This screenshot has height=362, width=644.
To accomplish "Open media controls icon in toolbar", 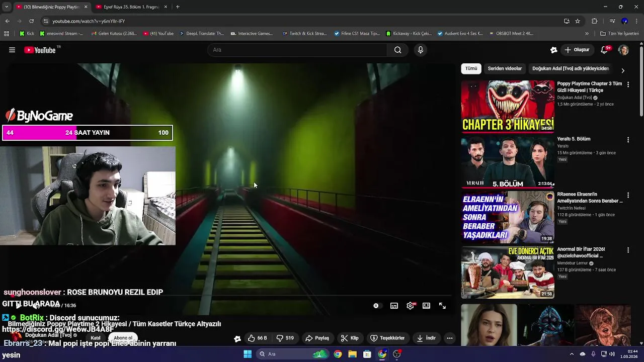I will 612,21.
